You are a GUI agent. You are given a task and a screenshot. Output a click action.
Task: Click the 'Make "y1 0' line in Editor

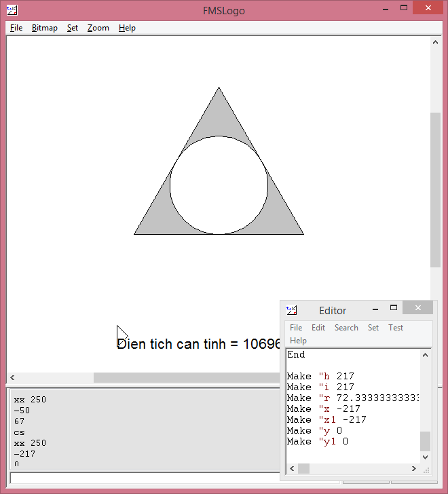318,441
